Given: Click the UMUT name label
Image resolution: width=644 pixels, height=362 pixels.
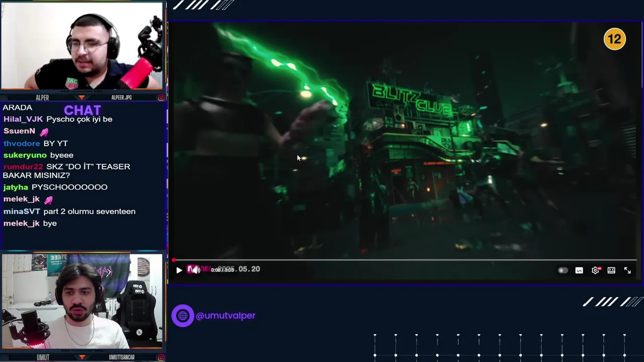Looking at the screenshot, I should click(43, 357).
